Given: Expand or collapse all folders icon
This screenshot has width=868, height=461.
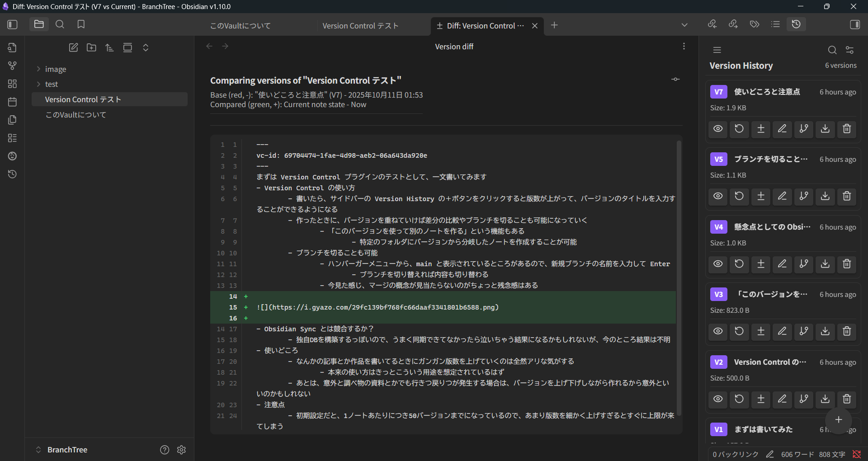Looking at the screenshot, I should [146, 47].
